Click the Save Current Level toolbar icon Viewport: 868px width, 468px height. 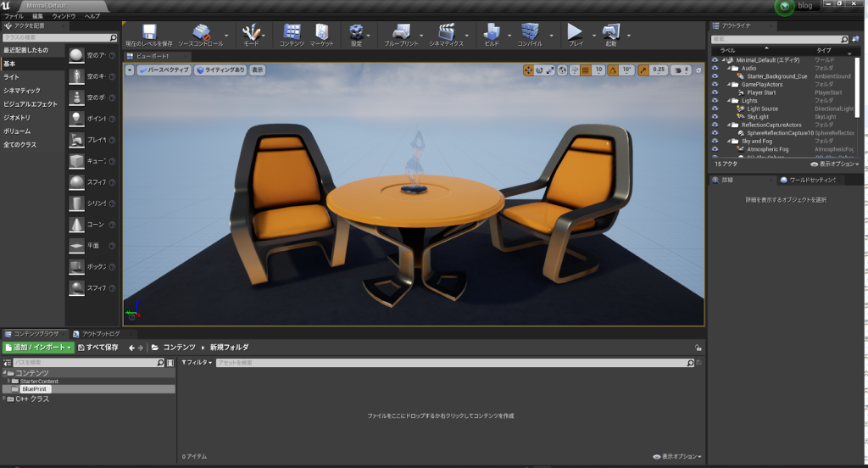[148, 33]
